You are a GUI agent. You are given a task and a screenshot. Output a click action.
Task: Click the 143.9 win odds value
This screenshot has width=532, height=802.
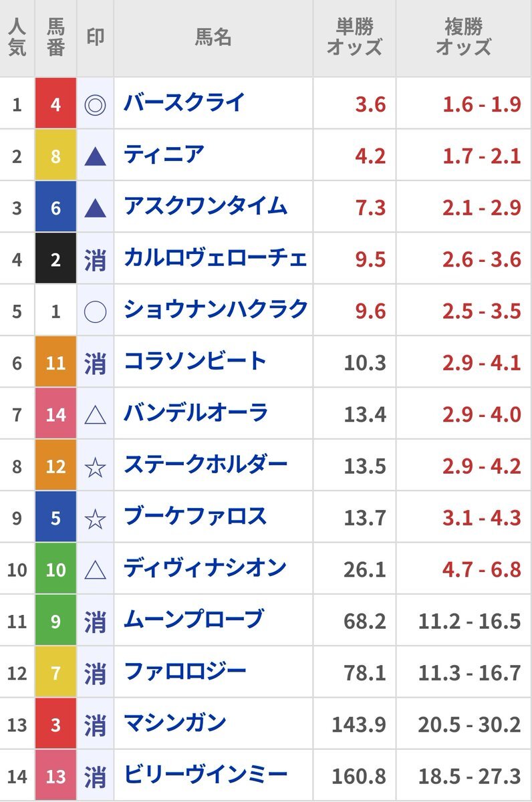pyautogui.click(x=359, y=724)
